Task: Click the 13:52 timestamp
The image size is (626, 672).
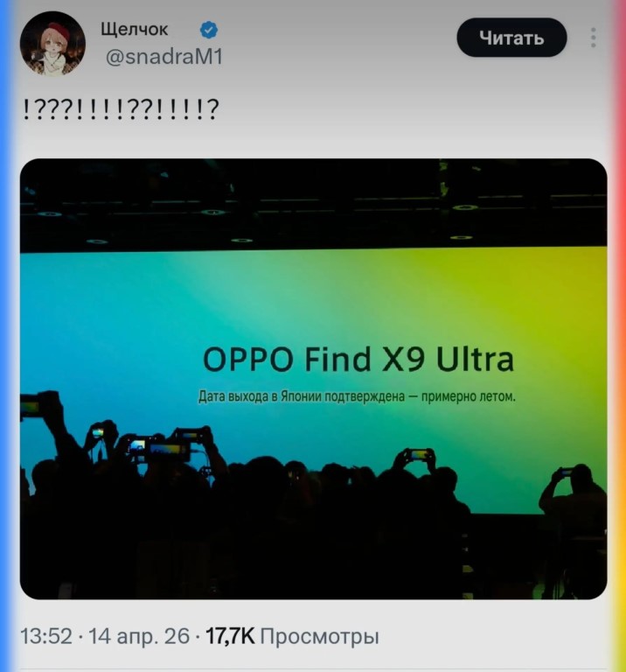Action: click(x=46, y=636)
